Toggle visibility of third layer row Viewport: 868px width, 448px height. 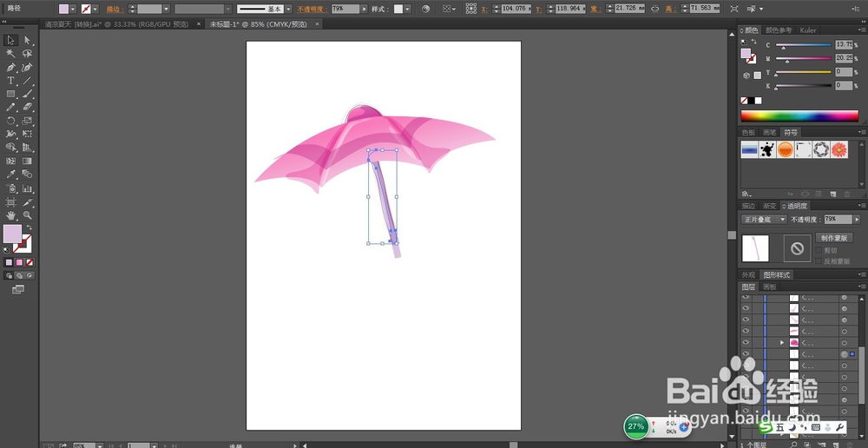746,320
